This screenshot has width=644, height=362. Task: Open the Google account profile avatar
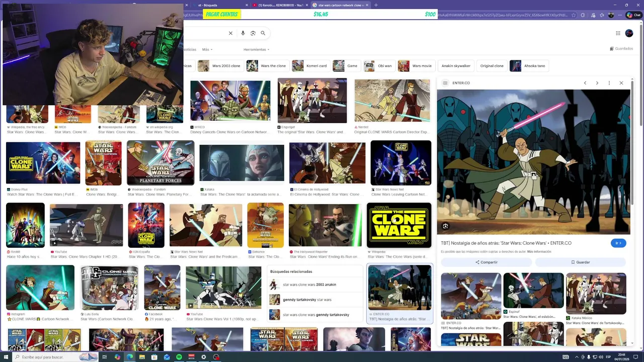point(629,33)
